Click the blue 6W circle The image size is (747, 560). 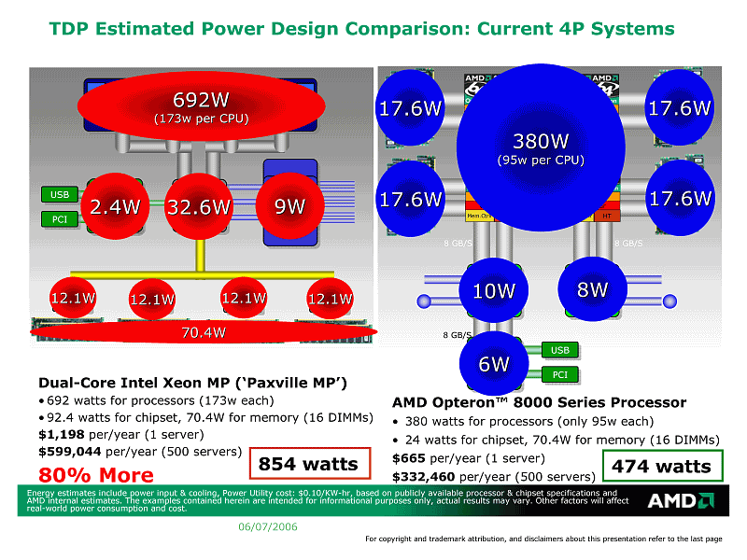[x=494, y=364]
